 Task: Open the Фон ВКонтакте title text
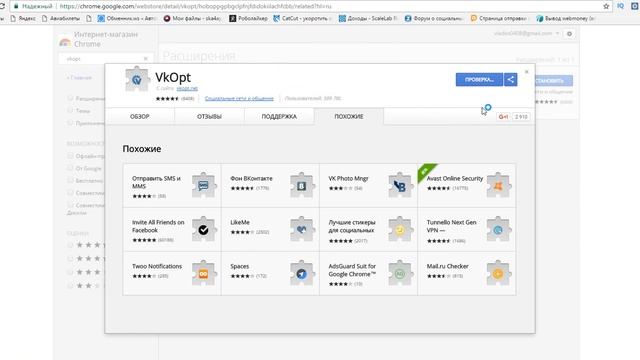tap(251, 178)
